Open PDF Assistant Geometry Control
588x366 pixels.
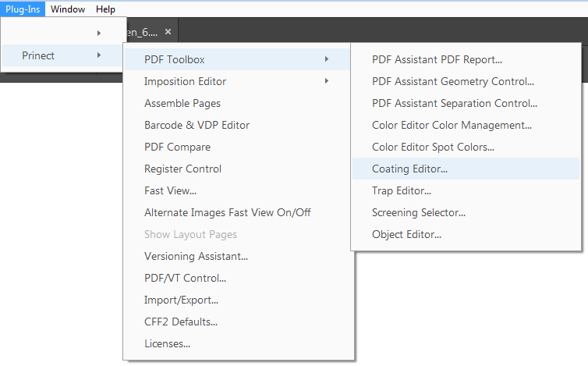click(x=452, y=81)
